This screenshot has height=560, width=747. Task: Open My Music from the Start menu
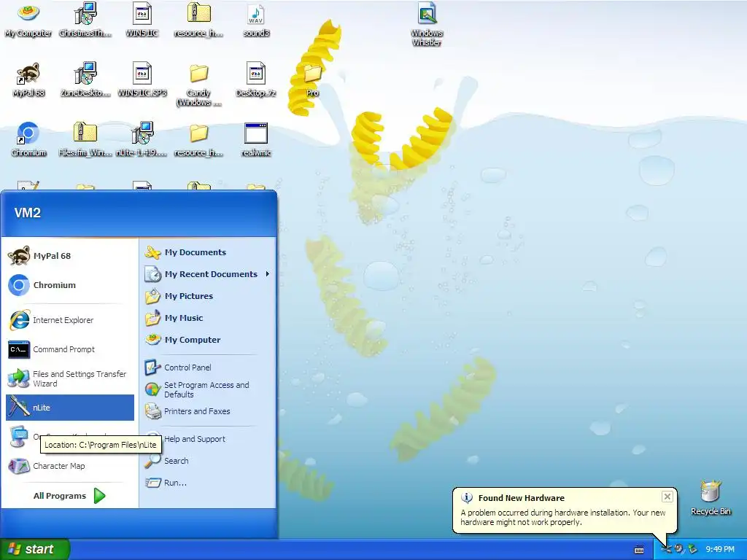(x=207, y=318)
